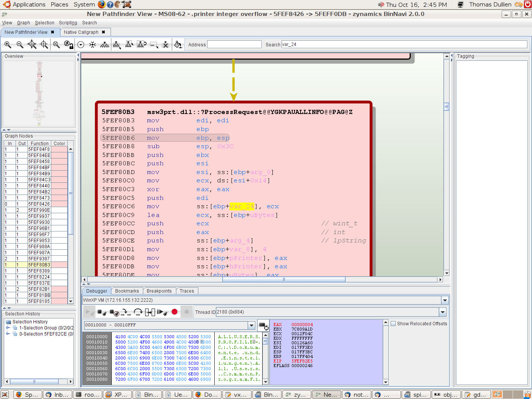Viewport: 532px width, 399px height.
Task: Switch to the Bookmarks tab
Action: (127, 291)
